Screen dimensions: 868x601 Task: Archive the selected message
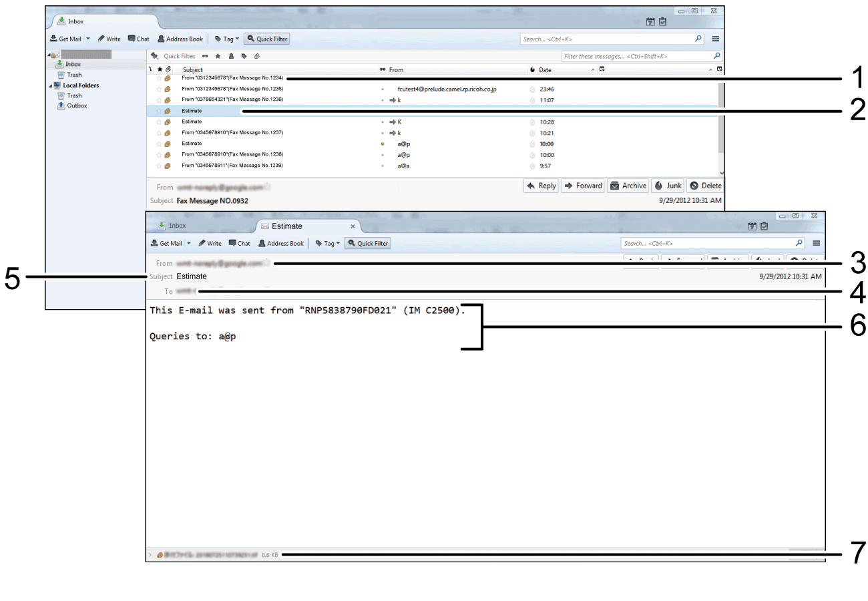click(x=628, y=186)
